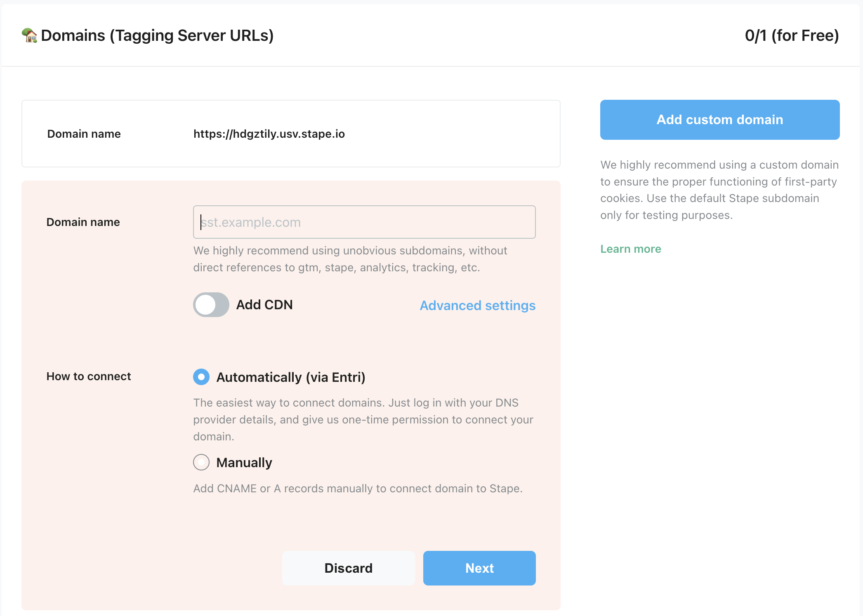Click the easiest way to connect description
The width and height of the screenshot is (863, 616).
[x=363, y=419]
